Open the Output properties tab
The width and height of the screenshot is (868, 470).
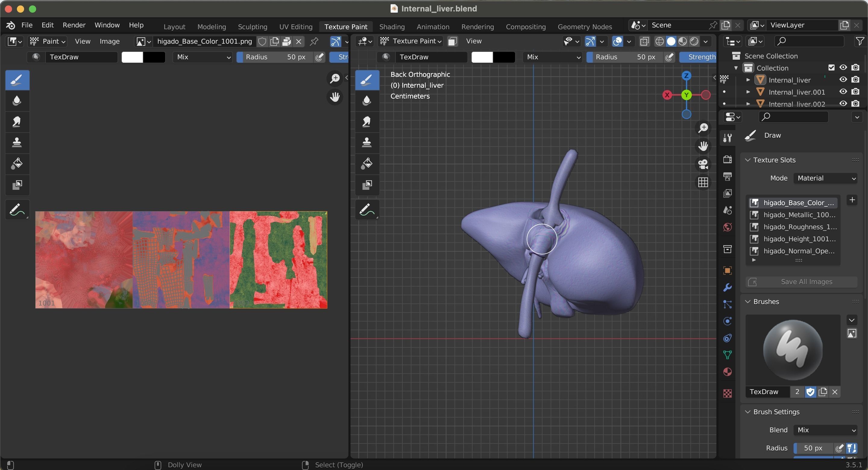click(728, 176)
